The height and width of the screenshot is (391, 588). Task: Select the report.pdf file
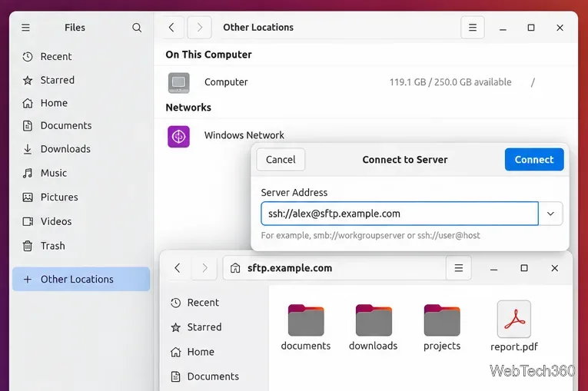click(x=514, y=326)
